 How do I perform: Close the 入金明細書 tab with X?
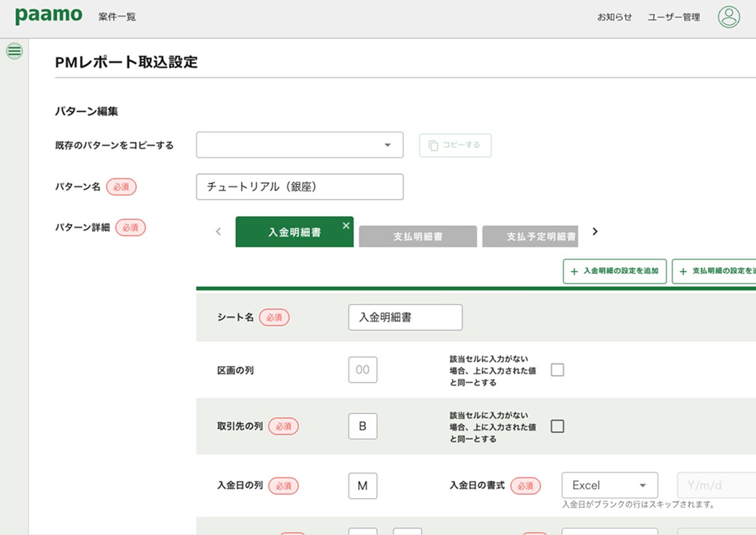(x=346, y=226)
